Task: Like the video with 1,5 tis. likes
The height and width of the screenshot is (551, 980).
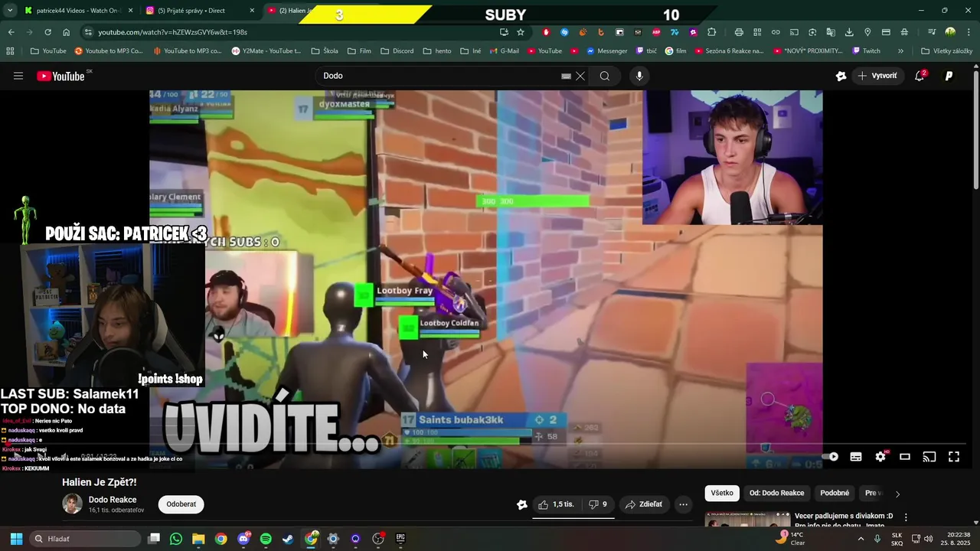Action: point(556,504)
